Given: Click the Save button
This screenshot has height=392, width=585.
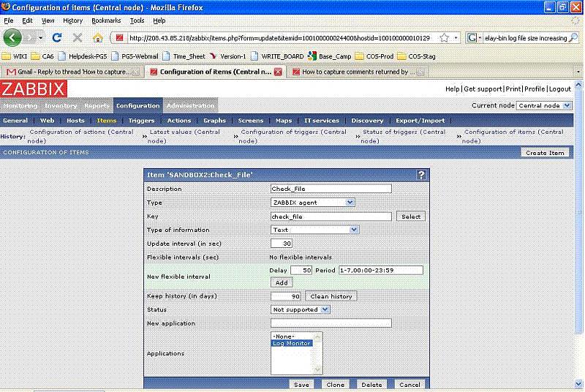Looking at the screenshot, I should click(301, 385).
